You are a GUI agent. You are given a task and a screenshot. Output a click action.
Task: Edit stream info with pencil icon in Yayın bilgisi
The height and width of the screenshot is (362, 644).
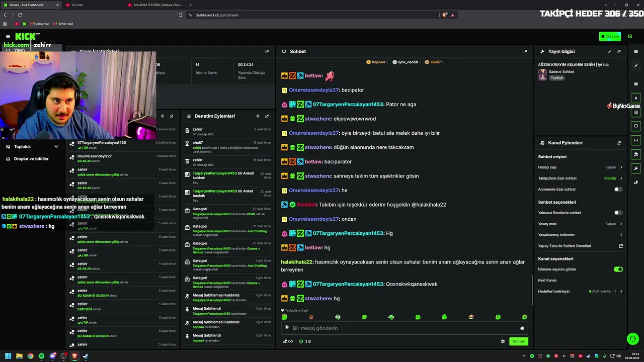610,51
